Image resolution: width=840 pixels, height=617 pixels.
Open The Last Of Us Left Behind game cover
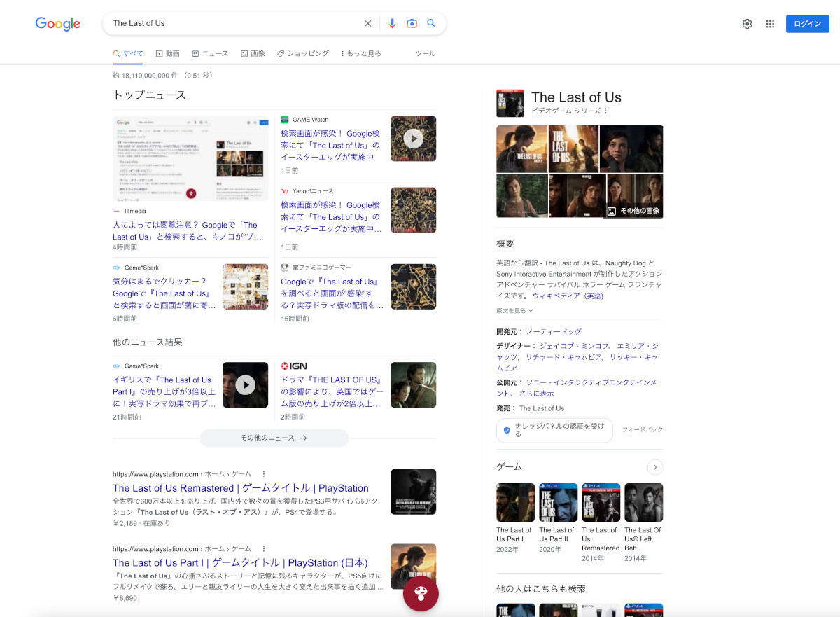643,502
